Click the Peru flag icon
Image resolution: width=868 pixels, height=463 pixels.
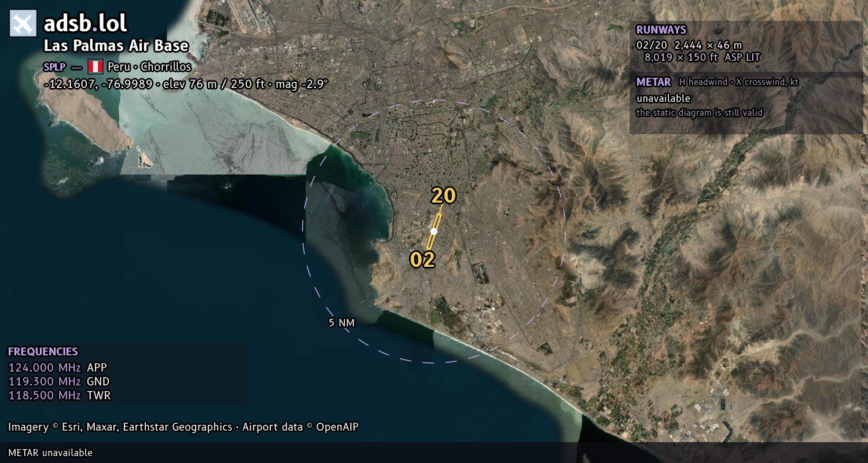pyautogui.click(x=95, y=67)
